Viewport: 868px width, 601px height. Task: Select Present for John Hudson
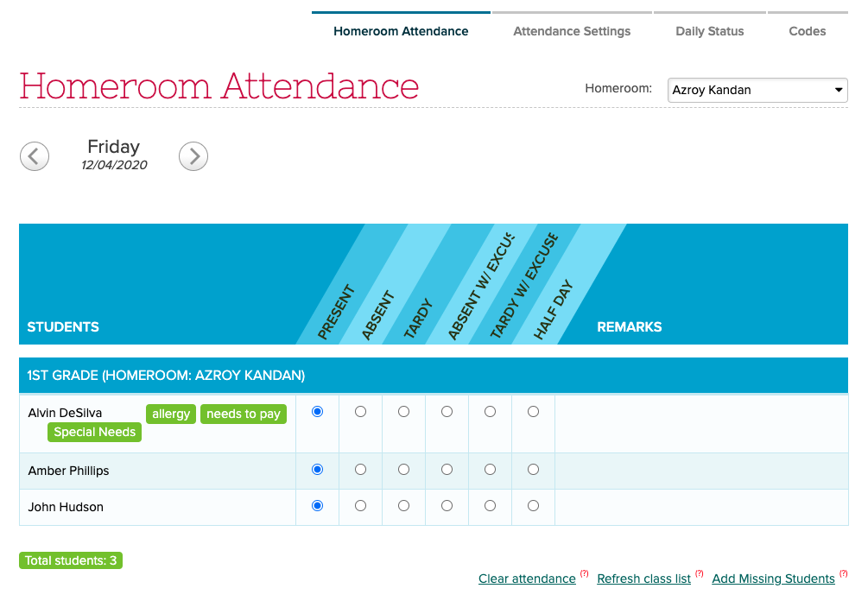[x=317, y=506]
